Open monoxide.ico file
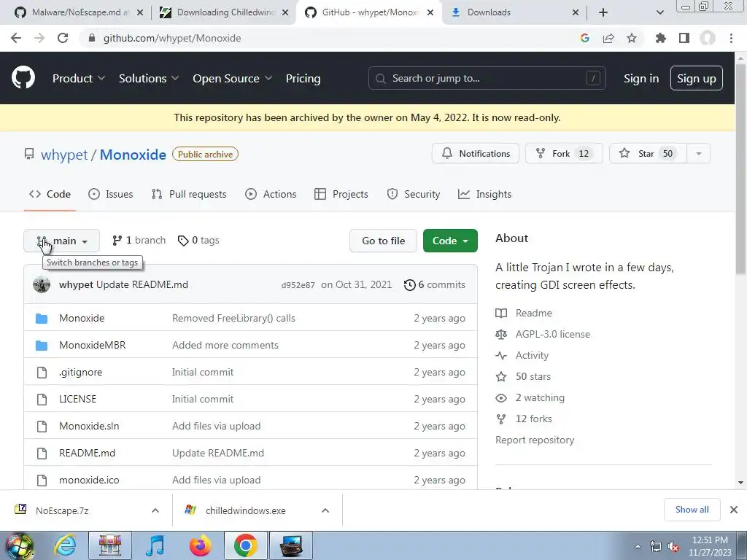Image resolution: width=747 pixels, height=560 pixels. pyautogui.click(x=89, y=480)
